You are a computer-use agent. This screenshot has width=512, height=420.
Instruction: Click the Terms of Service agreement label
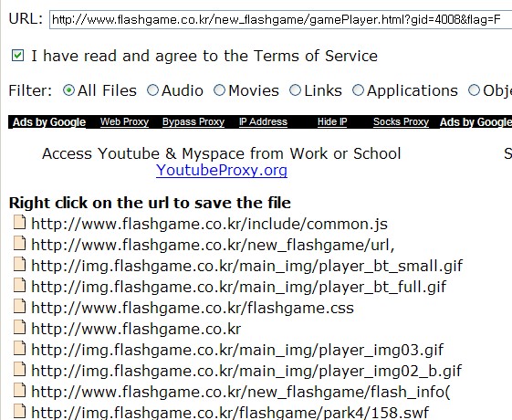(x=204, y=56)
